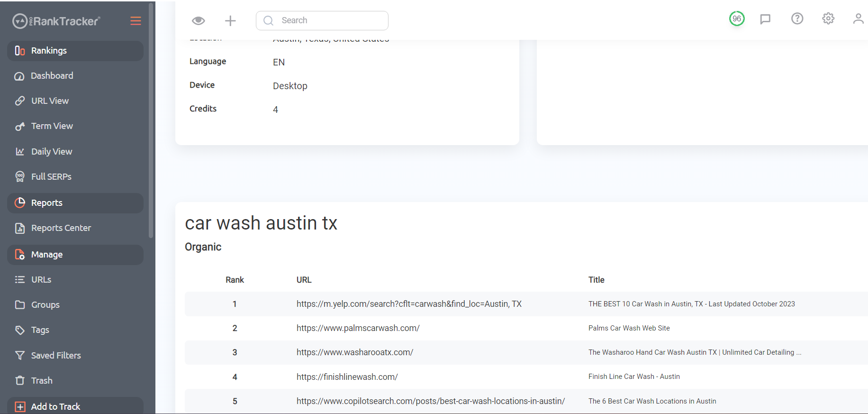
Task: Click the green 96 score indicator
Action: (737, 19)
